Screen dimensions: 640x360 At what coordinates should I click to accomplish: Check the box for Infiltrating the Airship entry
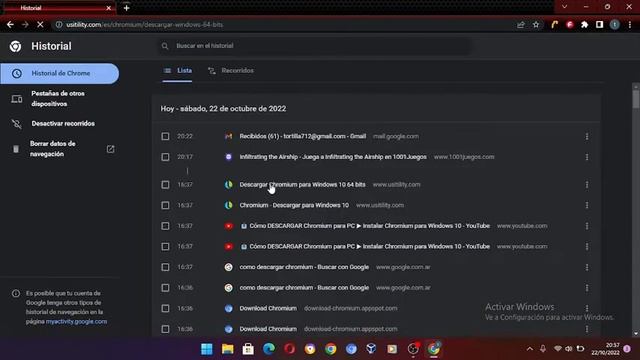(x=165, y=157)
